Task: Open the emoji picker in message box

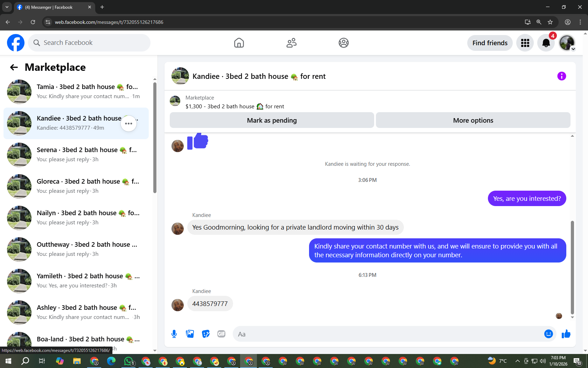Action: (548, 334)
